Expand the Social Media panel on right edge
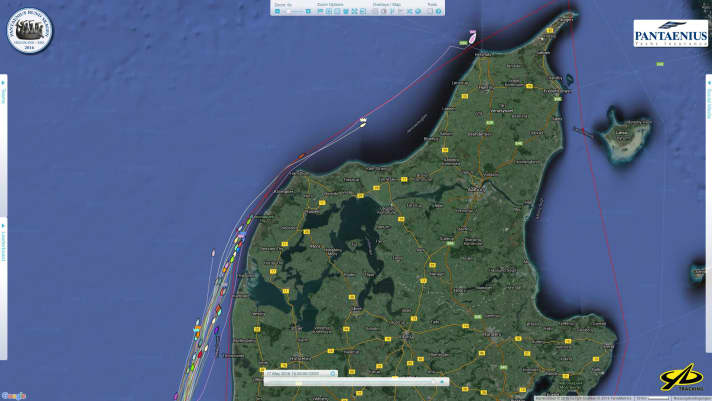 (x=708, y=95)
